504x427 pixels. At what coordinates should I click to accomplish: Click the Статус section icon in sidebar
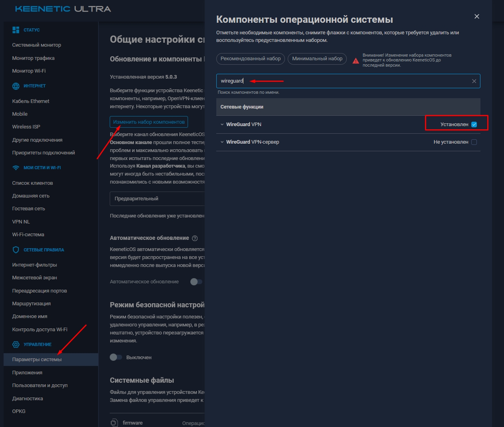(x=16, y=30)
